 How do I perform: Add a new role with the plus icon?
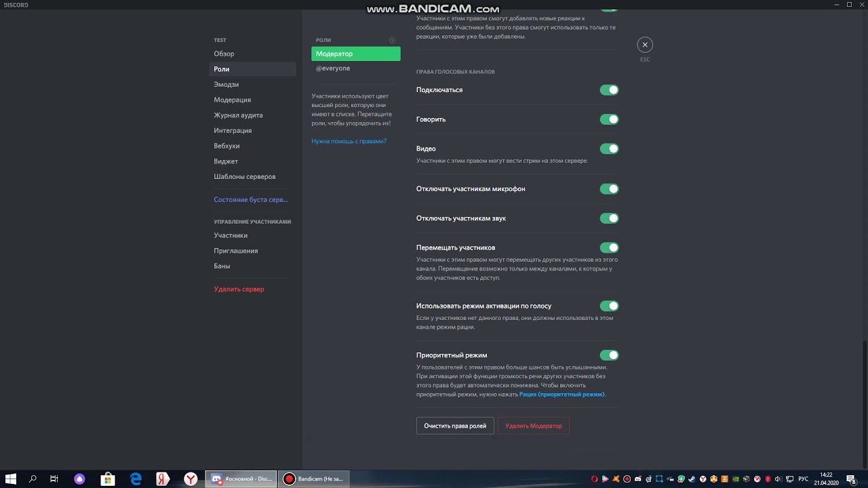point(392,40)
